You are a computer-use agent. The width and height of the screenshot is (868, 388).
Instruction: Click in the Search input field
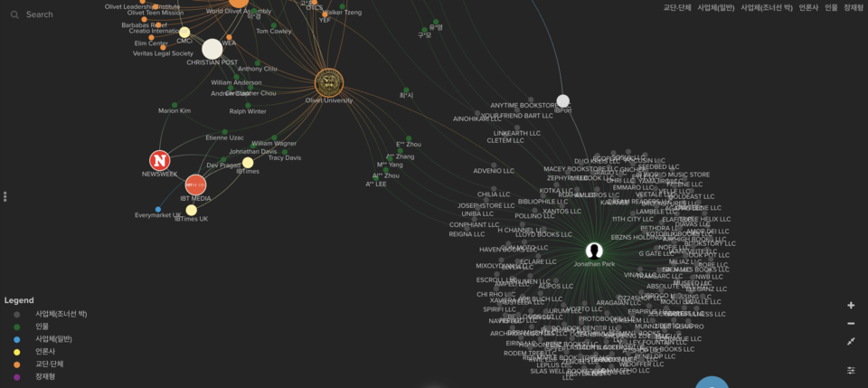coord(72,14)
